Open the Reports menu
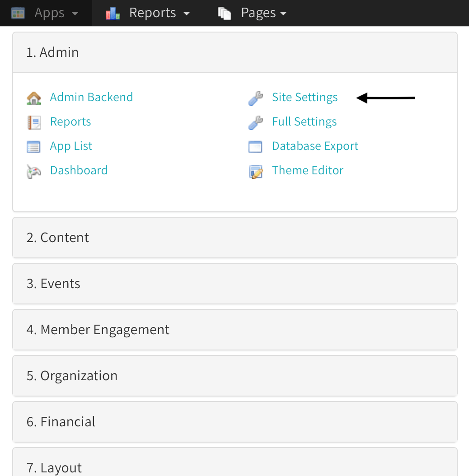This screenshot has width=469, height=476. [x=152, y=13]
